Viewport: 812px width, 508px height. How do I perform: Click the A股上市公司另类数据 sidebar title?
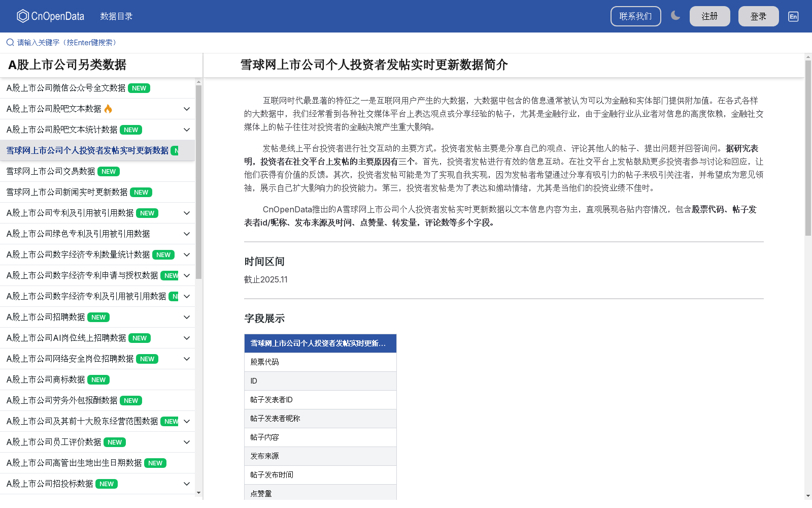(x=67, y=65)
